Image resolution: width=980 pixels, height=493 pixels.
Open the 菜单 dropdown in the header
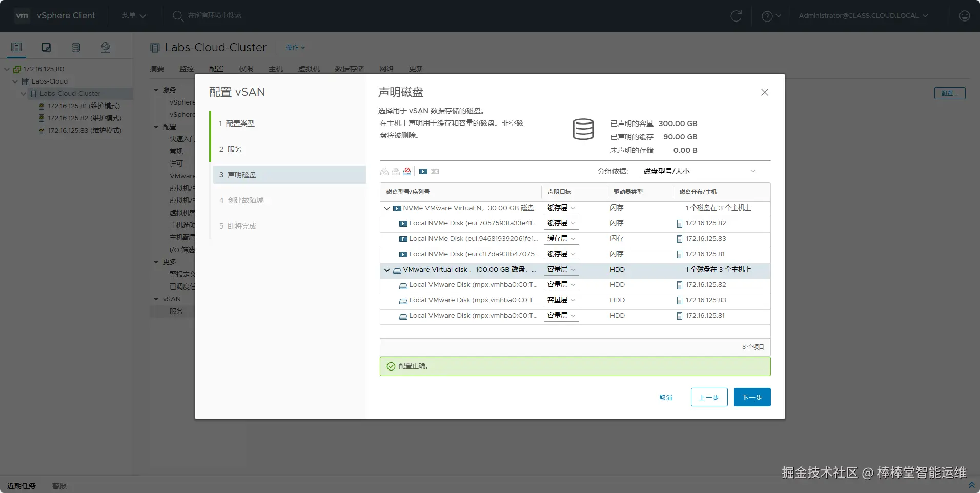[134, 16]
